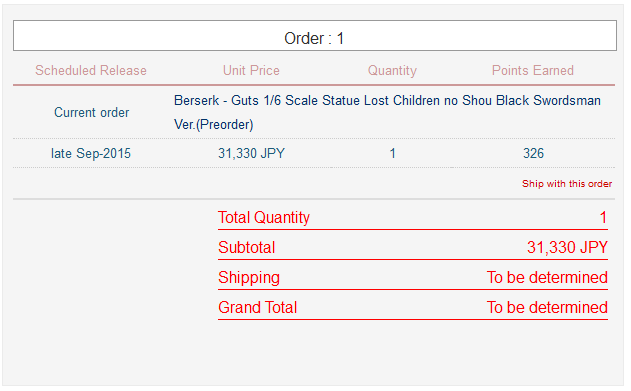Image resolution: width=631 pixels, height=391 pixels.
Task: Click the Subtotal label
Action: (x=247, y=247)
